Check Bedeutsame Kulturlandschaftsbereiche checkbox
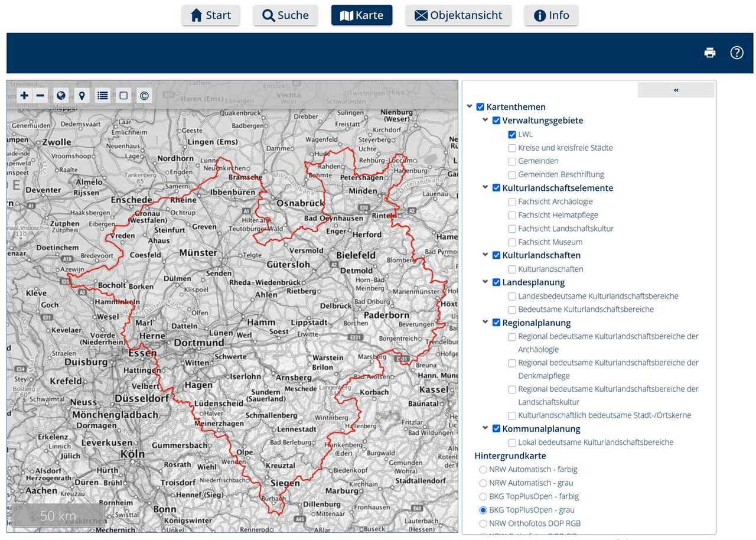The height and width of the screenshot is (540, 756). (x=512, y=310)
